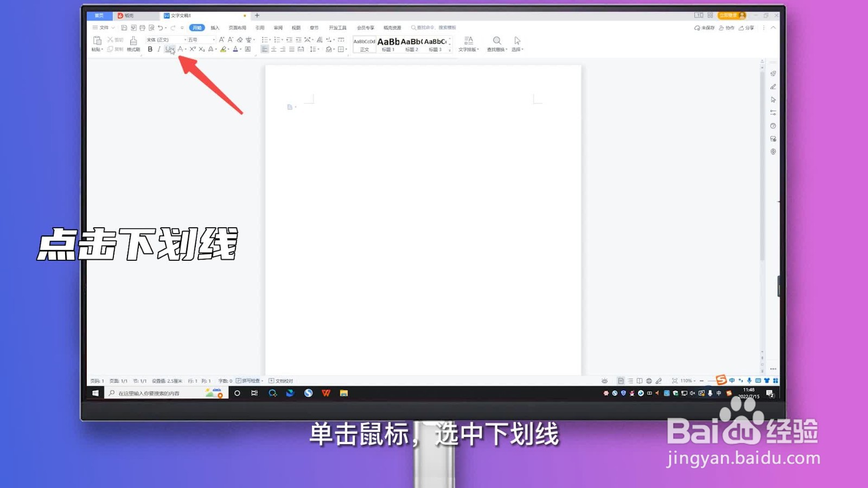
Task: Justify text alignment
Action: click(x=292, y=49)
